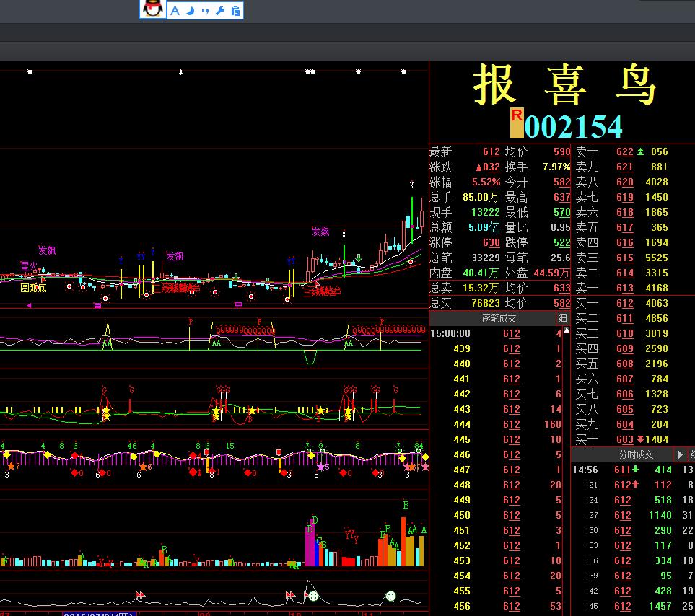This screenshot has width=695, height=616.
Task: Toggle the punctuation mode icon
Action: 205,11
